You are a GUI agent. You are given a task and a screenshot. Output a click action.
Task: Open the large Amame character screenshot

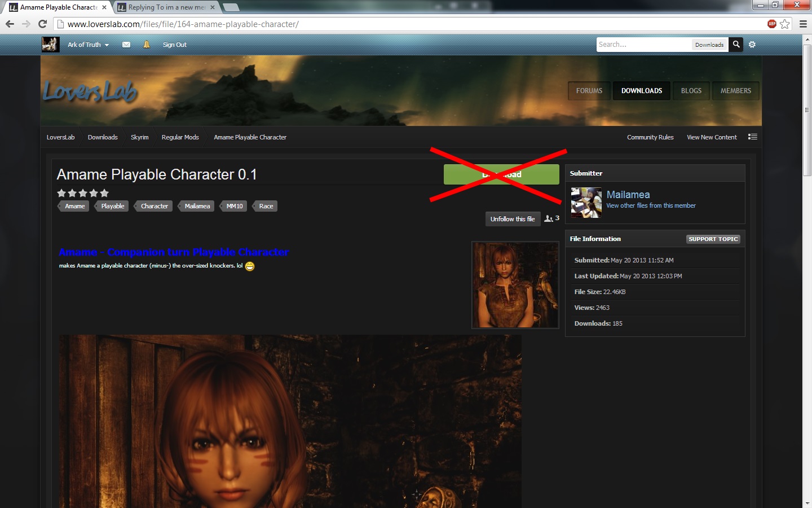point(290,421)
